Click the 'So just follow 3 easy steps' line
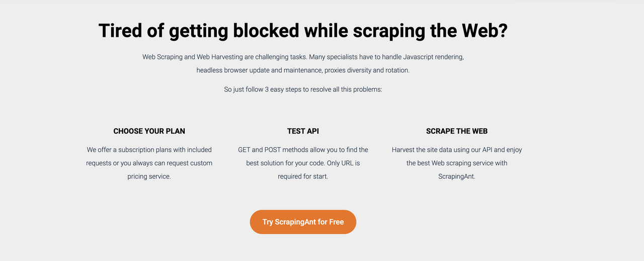 (x=303, y=89)
